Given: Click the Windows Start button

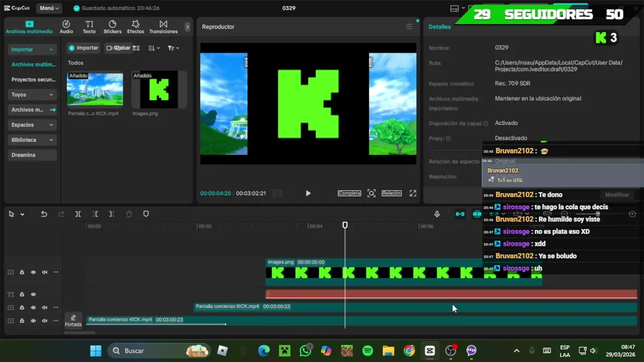Looking at the screenshot, I should 96,350.
